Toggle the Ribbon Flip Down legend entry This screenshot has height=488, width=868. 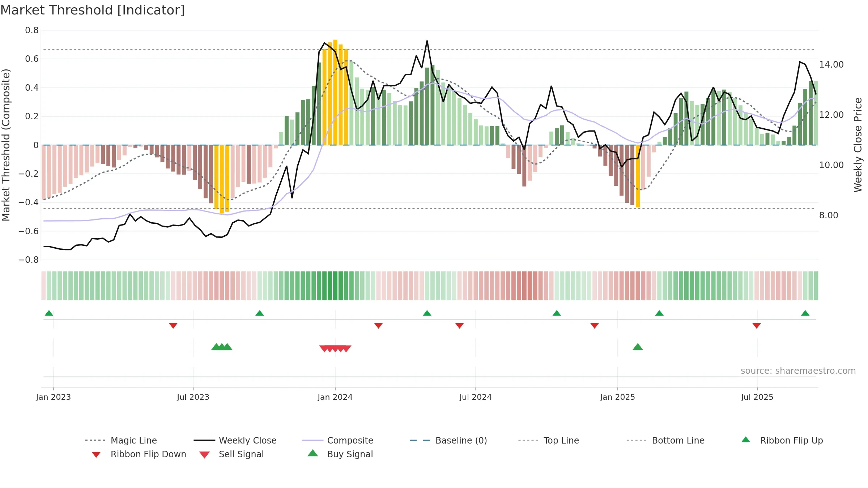tap(139, 454)
